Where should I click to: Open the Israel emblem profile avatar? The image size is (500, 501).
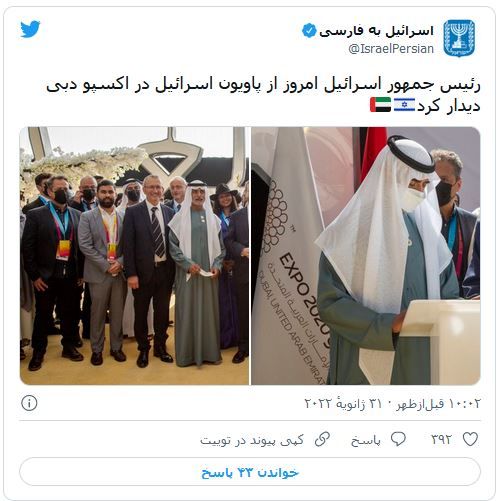pos(459,38)
